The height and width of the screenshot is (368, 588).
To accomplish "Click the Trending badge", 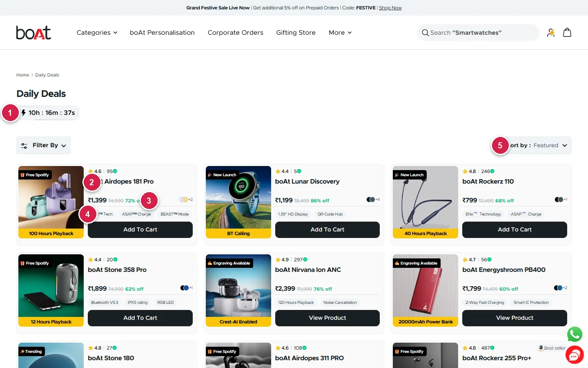I will 31,352.
